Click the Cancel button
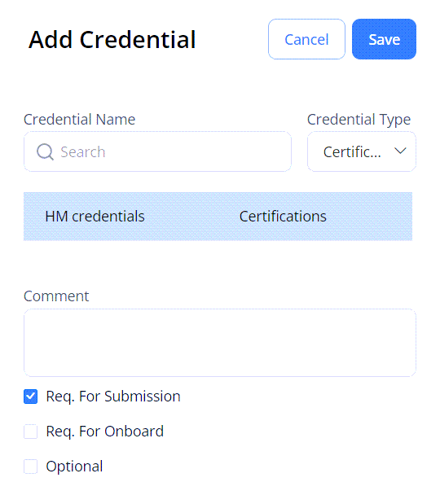 (306, 39)
